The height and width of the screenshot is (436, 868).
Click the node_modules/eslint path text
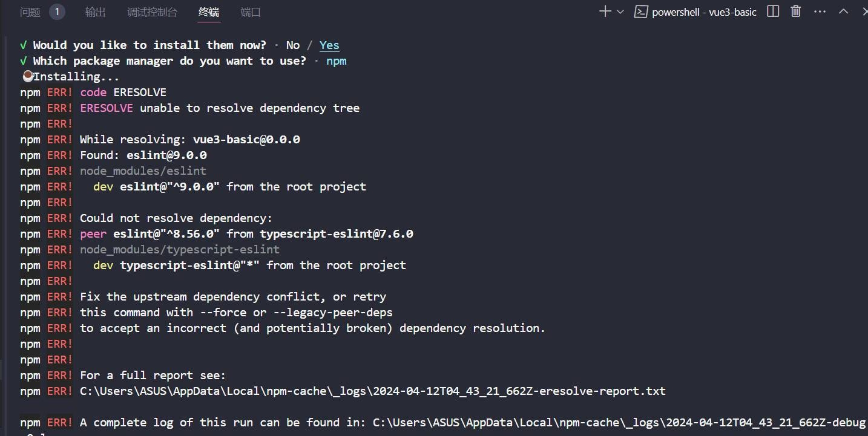point(143,171)
